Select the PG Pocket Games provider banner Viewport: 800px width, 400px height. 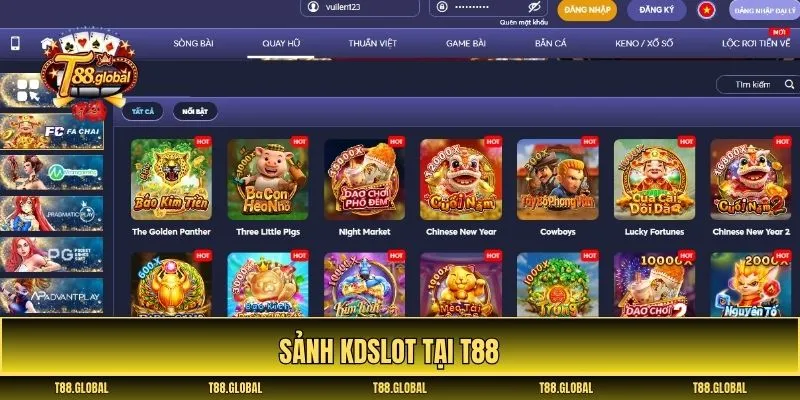(x=52, y=254)
